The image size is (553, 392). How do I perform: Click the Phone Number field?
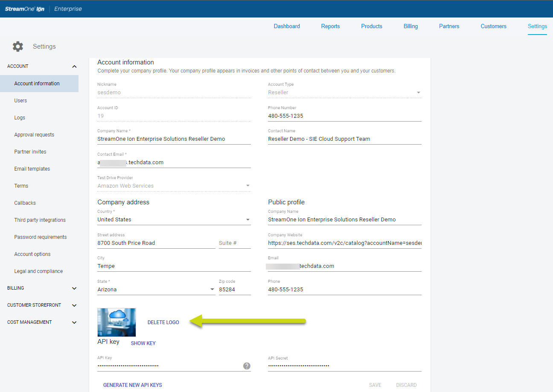(x=345, y=116)
